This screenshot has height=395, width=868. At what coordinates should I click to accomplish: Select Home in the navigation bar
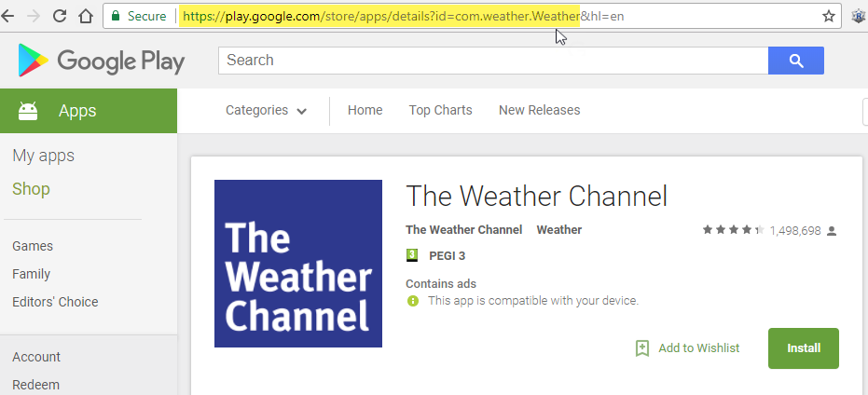[x=365, y=111]
